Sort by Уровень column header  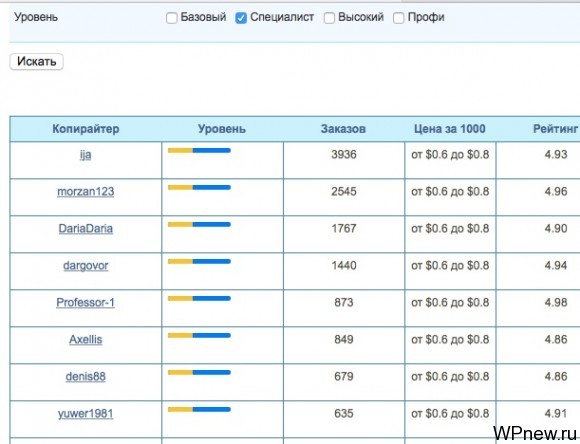tap(222, 129)
